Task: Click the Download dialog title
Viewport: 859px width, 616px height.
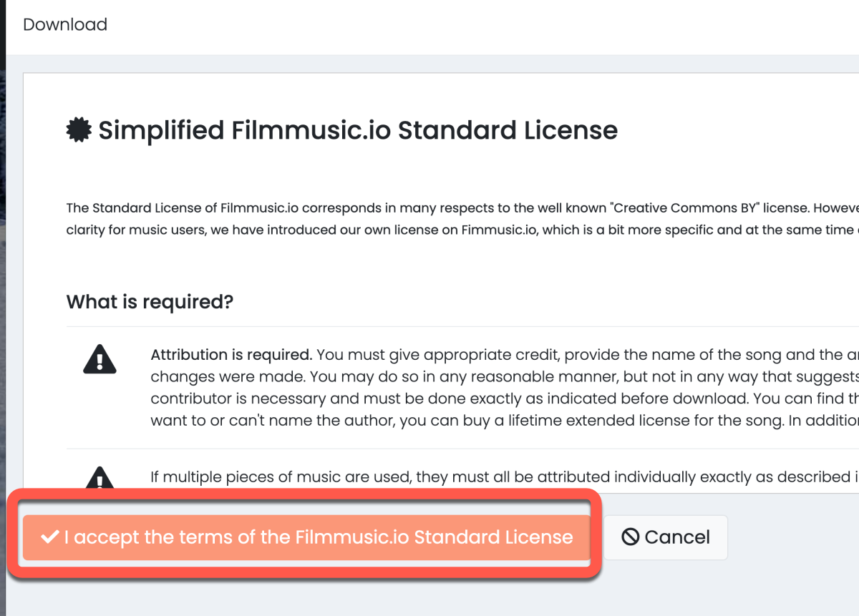Action: (65, 24)
